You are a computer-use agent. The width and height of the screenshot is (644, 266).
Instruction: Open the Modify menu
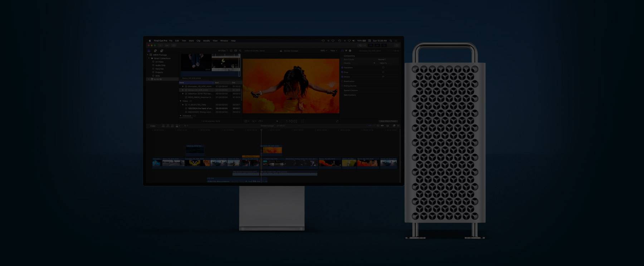click(x=206, y=41)
